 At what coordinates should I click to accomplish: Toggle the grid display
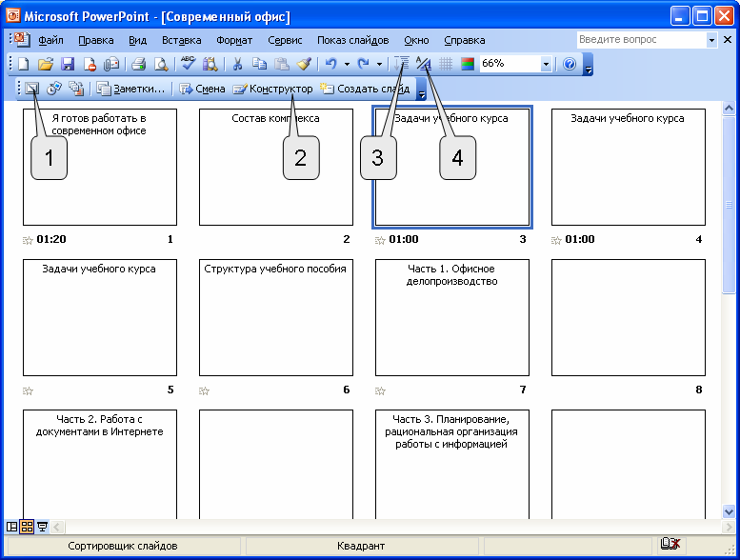pos(446,63)
